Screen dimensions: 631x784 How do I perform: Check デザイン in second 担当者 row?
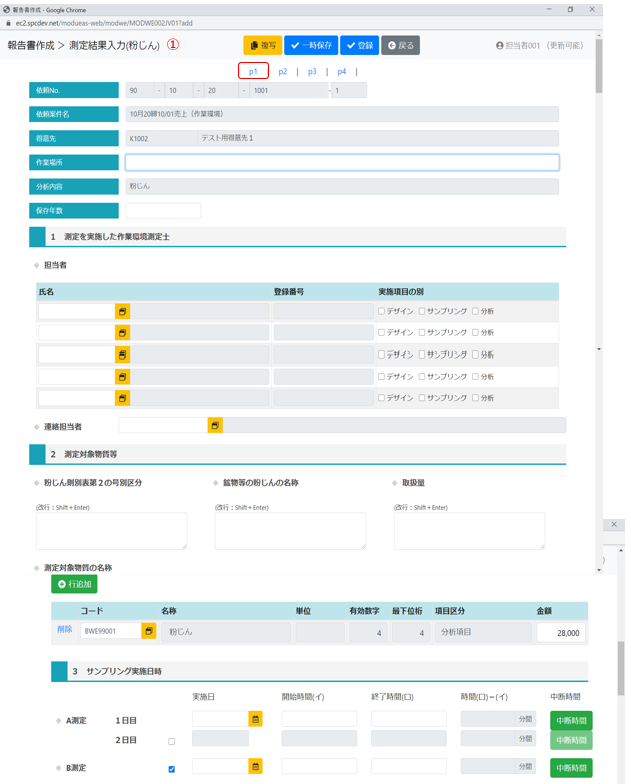382,332
